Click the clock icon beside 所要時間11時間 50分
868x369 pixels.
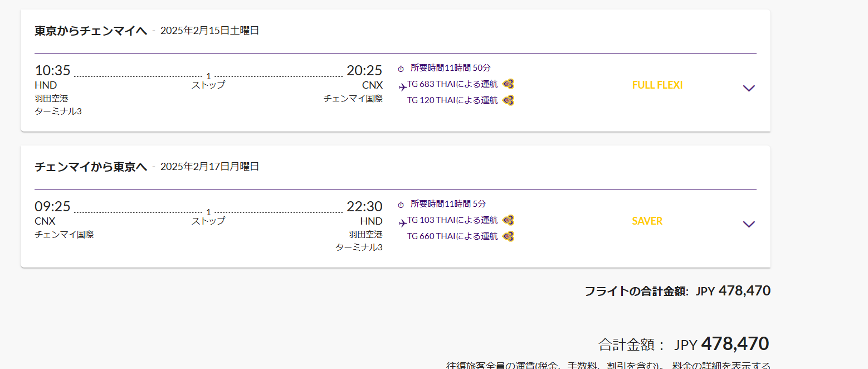[x=401, y=69]
